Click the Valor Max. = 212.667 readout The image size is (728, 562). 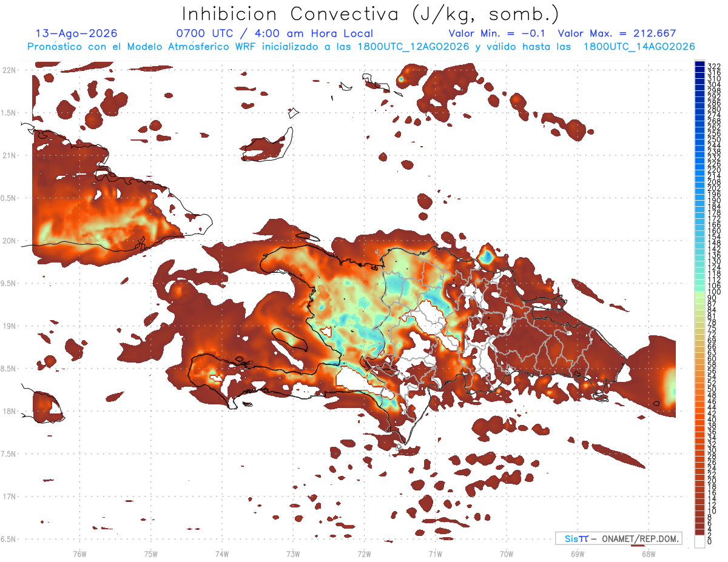(617, 33)
